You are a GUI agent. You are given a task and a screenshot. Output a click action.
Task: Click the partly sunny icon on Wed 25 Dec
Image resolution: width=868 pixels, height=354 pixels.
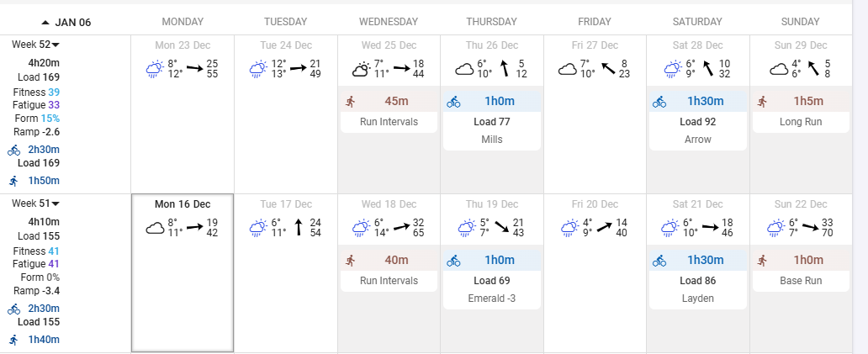pyautogui.click(x=360, y=69)
